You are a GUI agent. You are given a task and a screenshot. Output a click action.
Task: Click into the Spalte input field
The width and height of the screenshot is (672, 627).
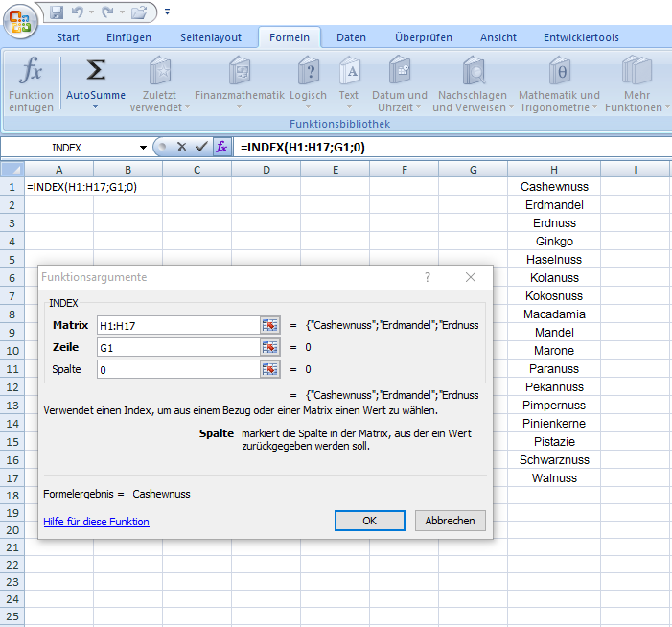point(177,369)
